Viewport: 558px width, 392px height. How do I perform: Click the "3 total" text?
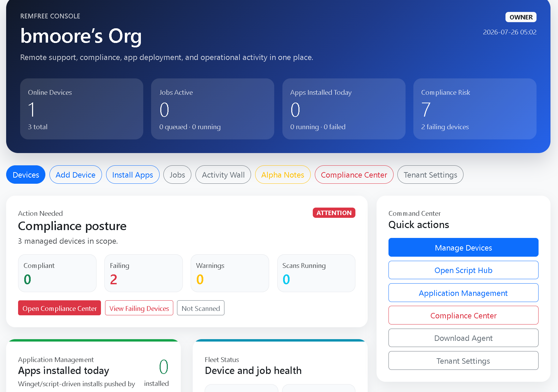tap(38, 127)
